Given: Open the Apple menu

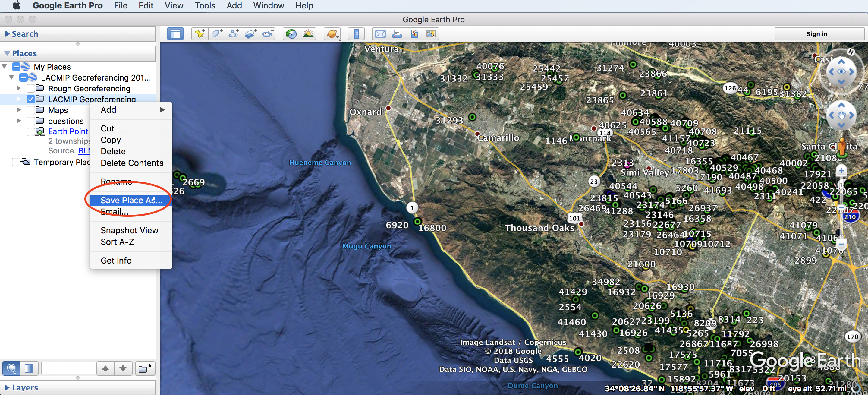Looking at the screenshot, I should click(x=16, y=5).
